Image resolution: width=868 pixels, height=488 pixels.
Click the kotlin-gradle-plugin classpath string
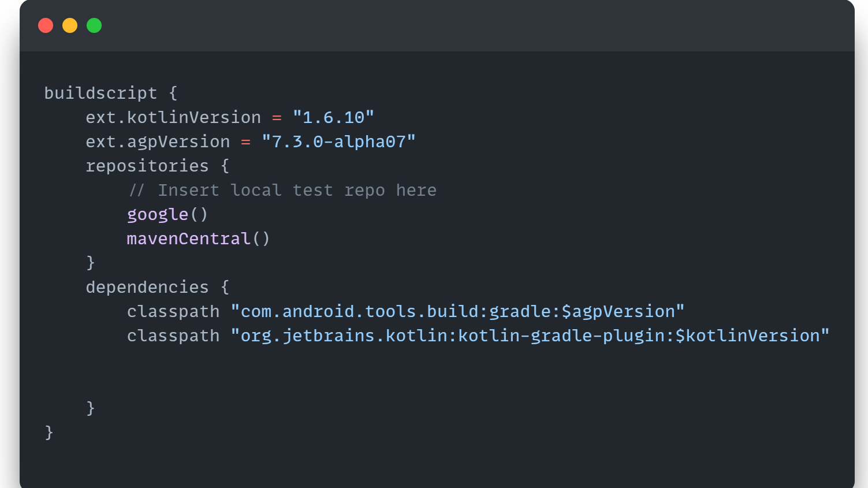coord(530,336)
